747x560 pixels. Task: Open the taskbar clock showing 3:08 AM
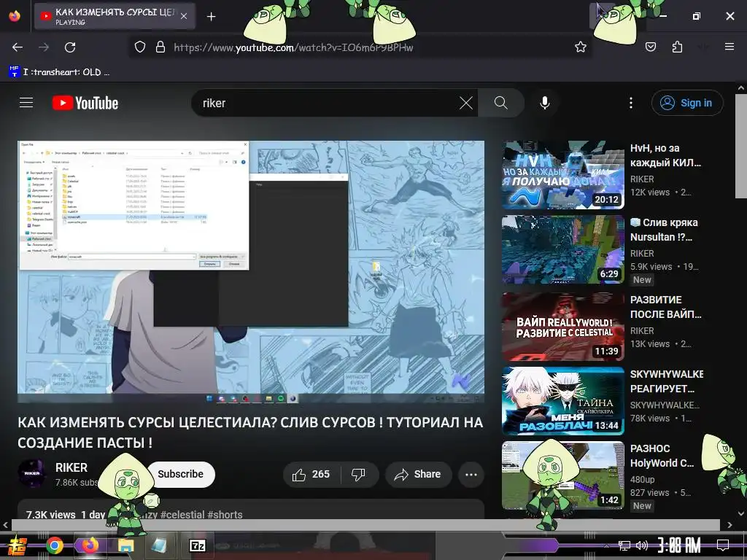678,545
